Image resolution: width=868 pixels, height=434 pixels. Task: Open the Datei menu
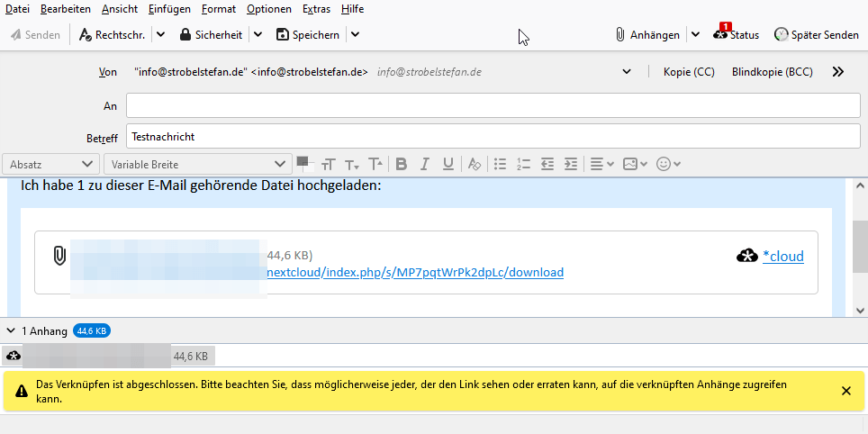coord(17,9)
